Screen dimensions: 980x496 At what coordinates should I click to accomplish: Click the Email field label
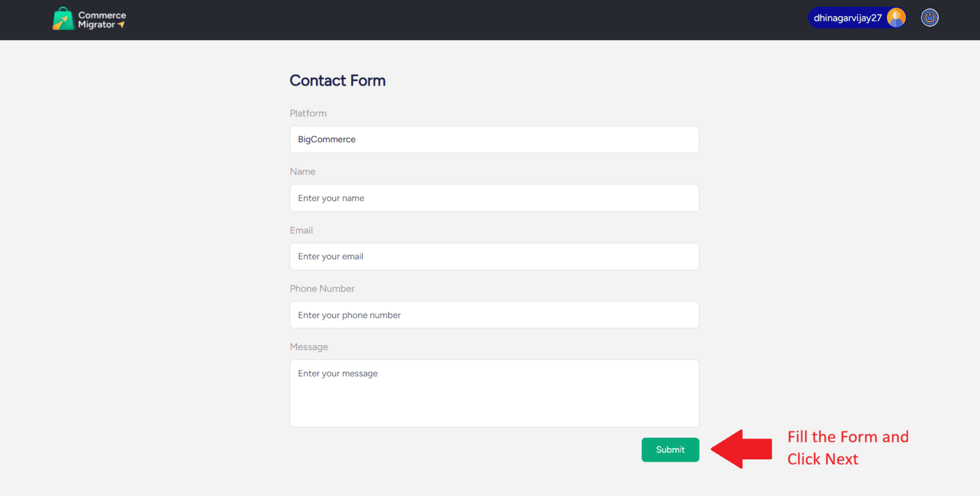pos(301,231)
